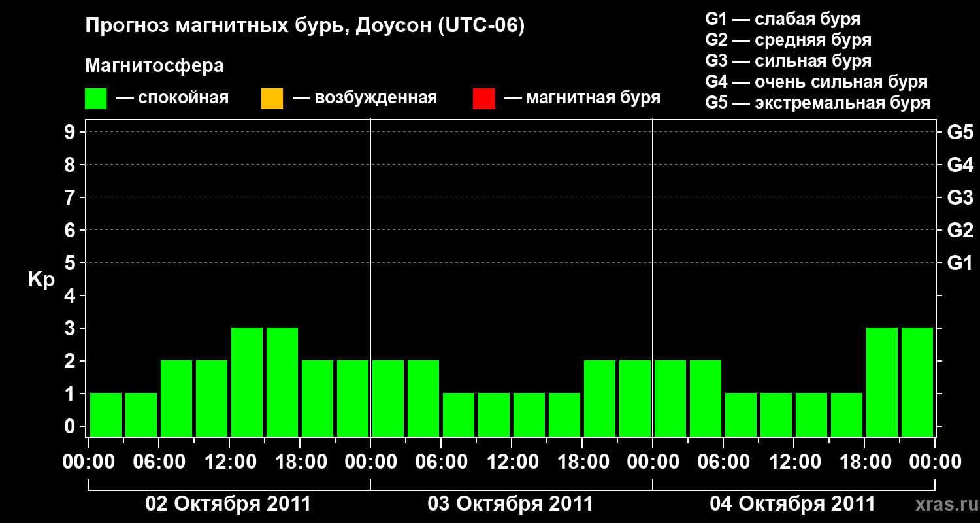Viewport: 980px width, 523px height.
Task: Click 02 October Kp 3 bar starting at 12:00
Action: coord(247,382)
